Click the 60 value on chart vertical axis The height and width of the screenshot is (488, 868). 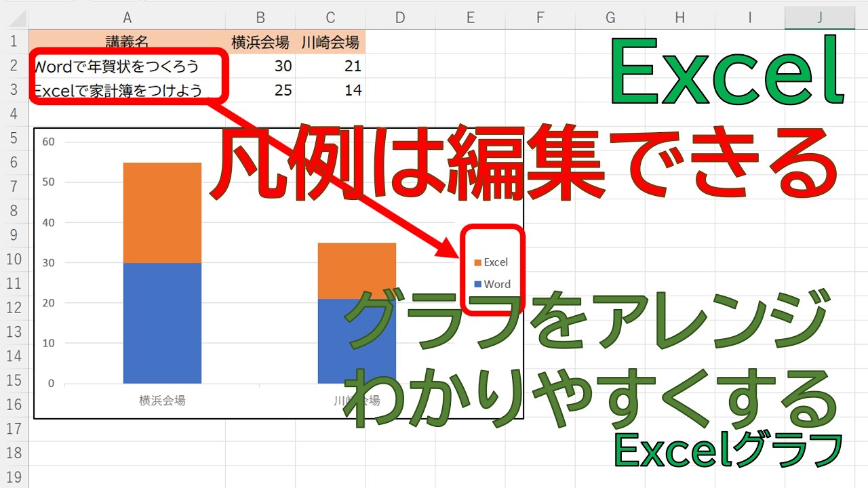tap(48, 142)
